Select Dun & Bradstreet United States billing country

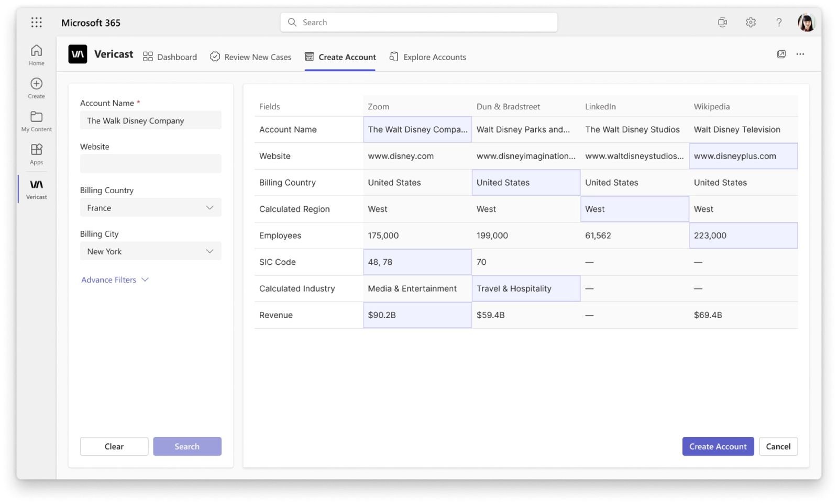tap(526, 183)
